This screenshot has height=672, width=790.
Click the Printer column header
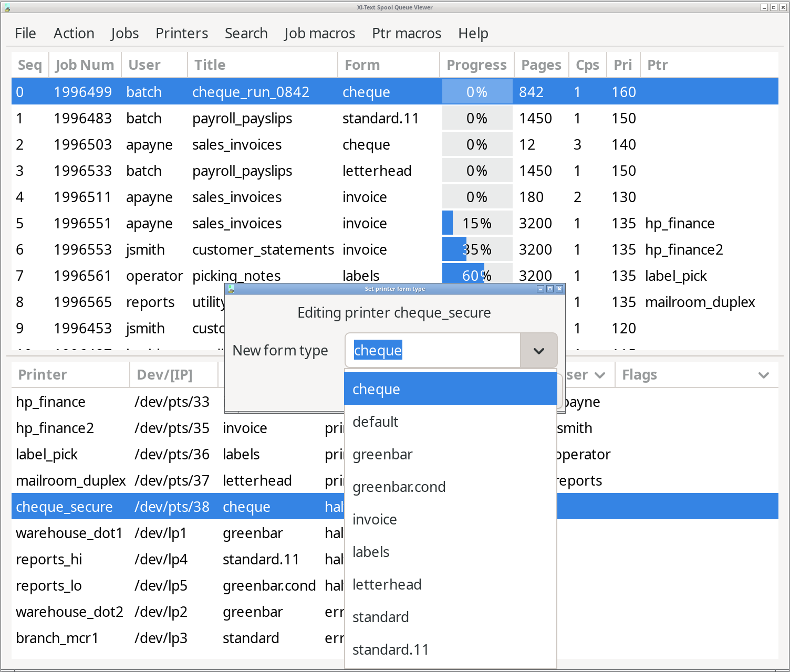71,375
